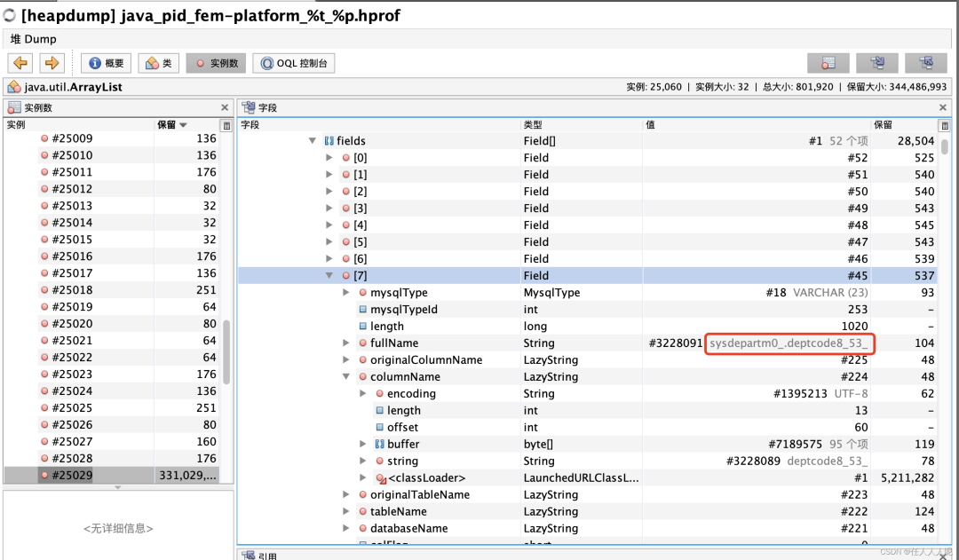Click the 引用 panel icon
Image resolution: width=959 pixels, height=560 pixels.
point(249,555)
